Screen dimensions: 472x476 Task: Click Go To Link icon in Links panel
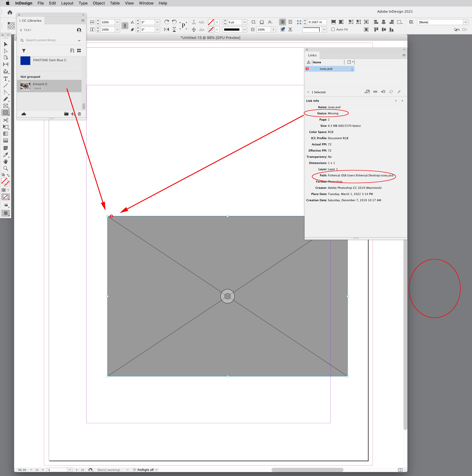click(x=383, y=92)
